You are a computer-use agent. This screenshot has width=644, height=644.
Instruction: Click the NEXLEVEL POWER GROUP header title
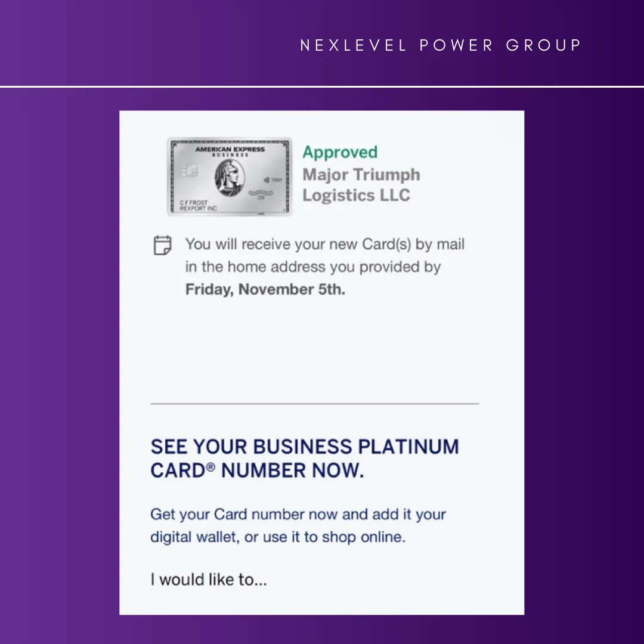coord(441,45)
